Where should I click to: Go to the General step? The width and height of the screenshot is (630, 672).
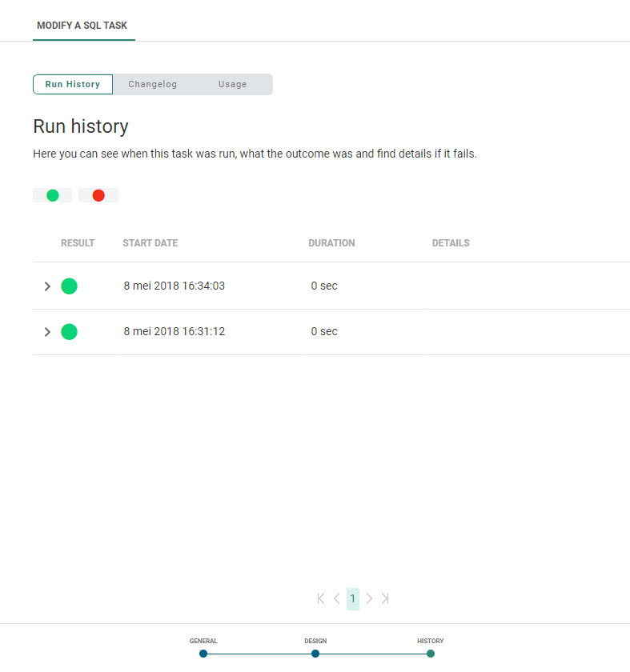click(x=203, y=653)
